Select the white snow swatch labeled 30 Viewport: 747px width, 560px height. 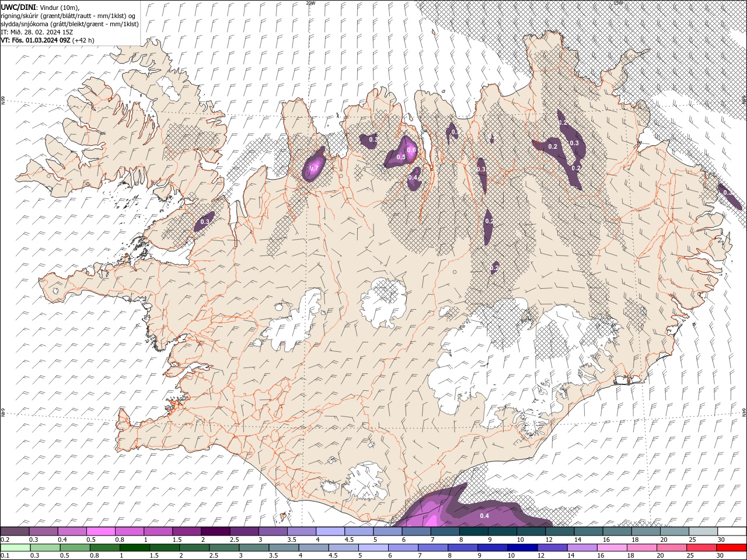732,531
